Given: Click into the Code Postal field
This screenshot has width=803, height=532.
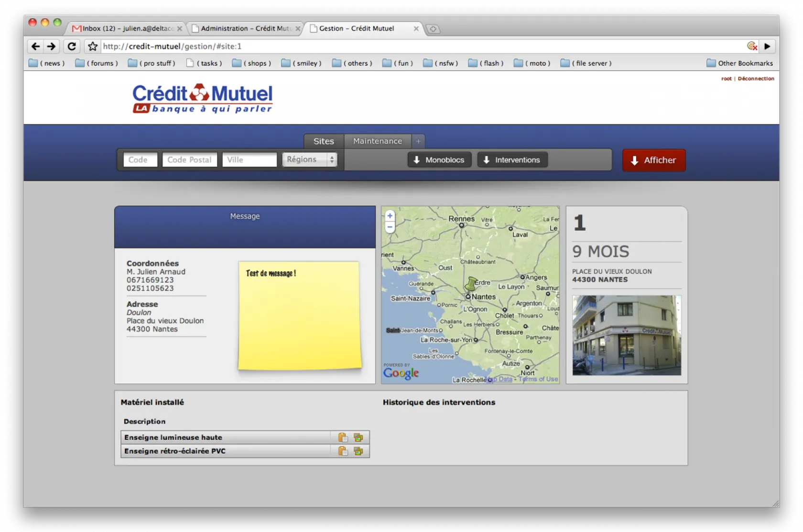Looking at the screenshot, I should coord(189,160).
